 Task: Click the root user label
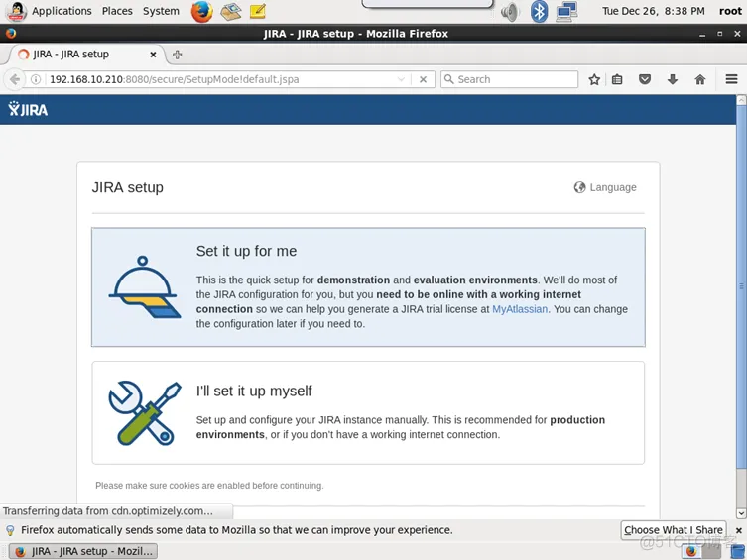click(x=730, y=11)
